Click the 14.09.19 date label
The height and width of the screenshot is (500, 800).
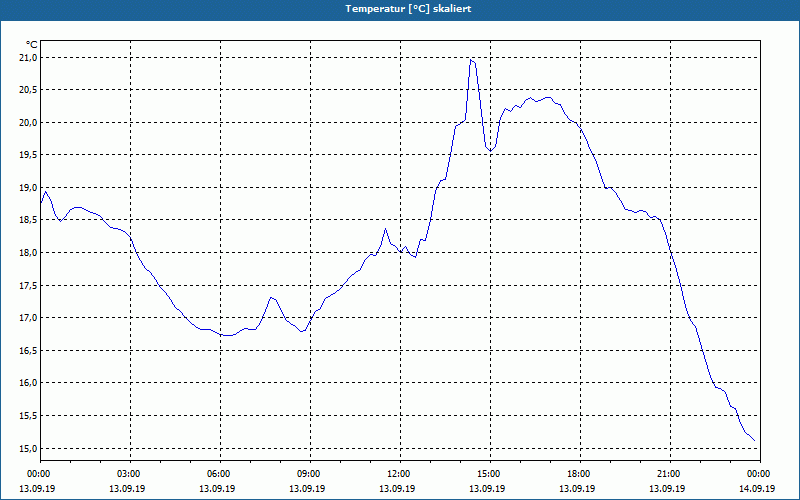[x=757, y=488]
